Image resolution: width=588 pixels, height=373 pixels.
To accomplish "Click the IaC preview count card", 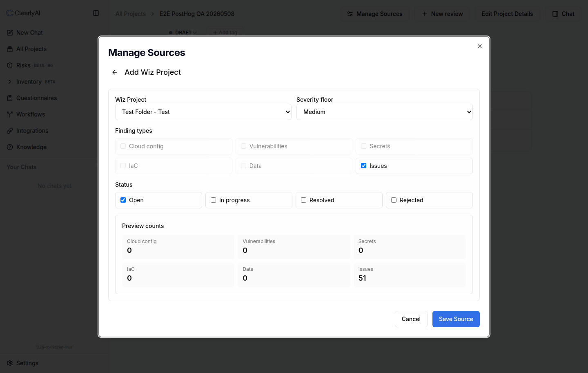I will tap(178, 275).
